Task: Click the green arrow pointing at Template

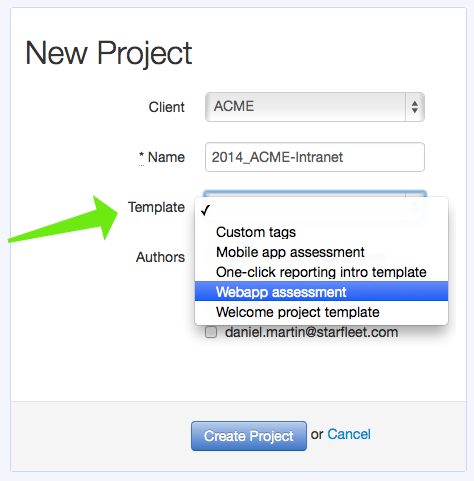Action: 63,219
